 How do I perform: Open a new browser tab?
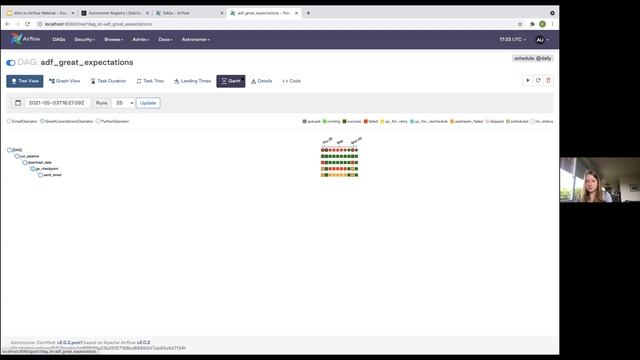(x=308, y=13)
